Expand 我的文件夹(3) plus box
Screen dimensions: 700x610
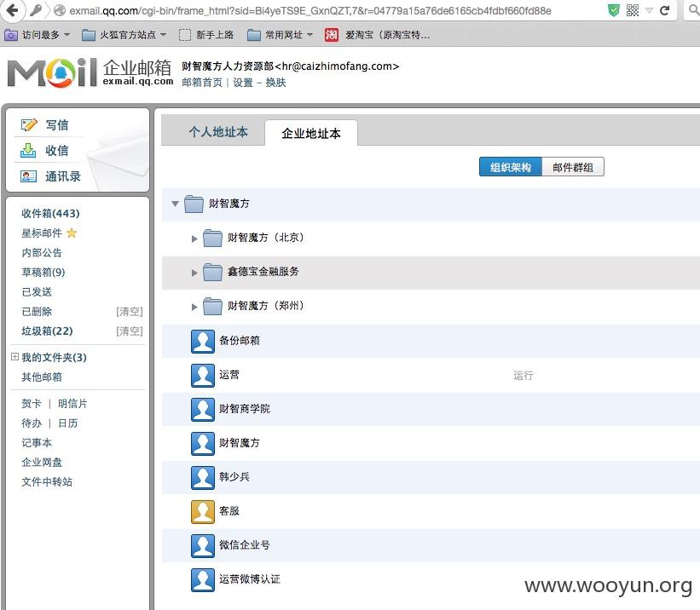pyautogui.click(x=14, y=356)
